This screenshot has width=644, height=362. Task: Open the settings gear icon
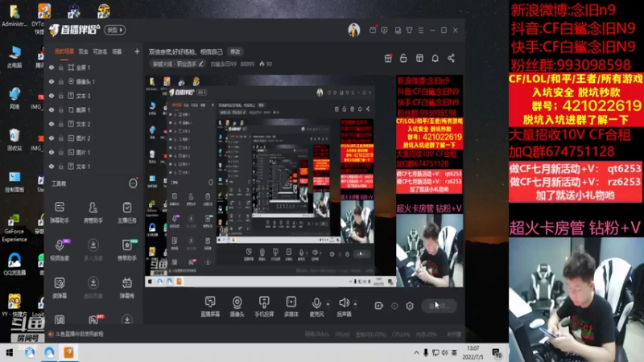coord(410,306)
